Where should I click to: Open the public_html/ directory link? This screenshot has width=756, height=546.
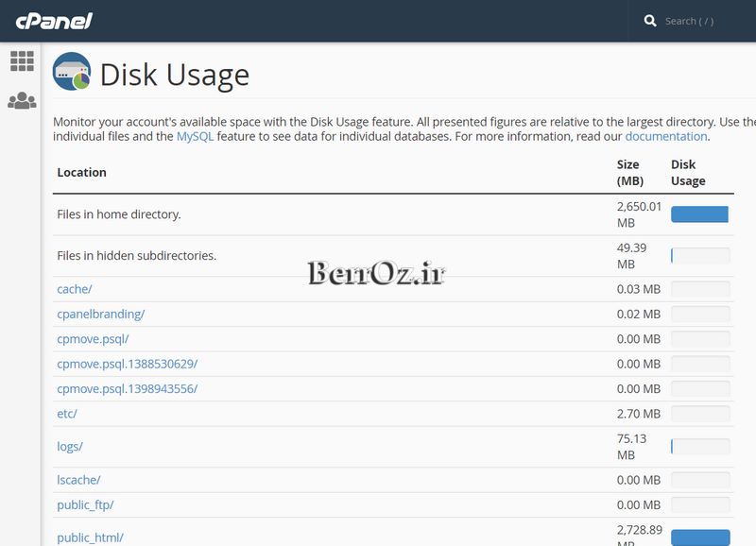90,537
